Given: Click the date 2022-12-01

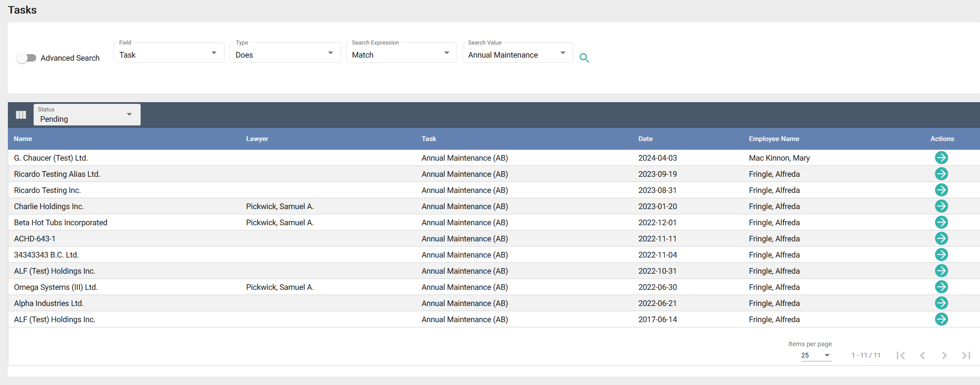Looking at the screenshot, I should [x=658, y=223].
